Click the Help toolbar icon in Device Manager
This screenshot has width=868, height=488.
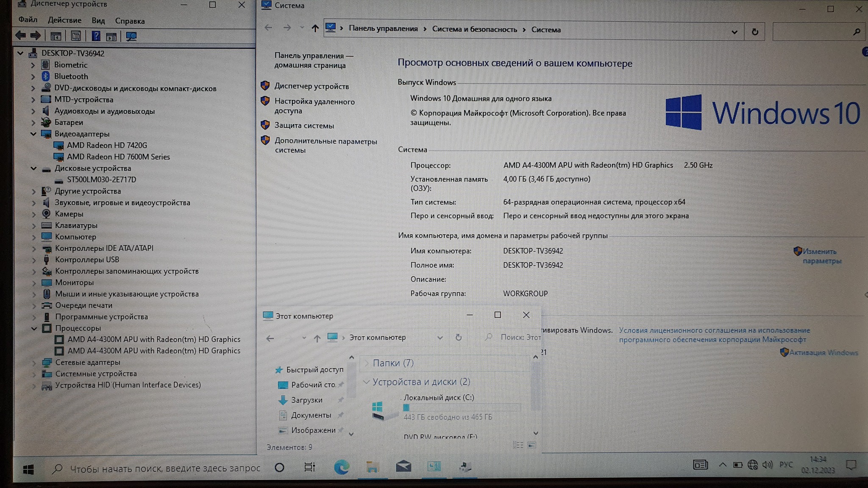96,36
